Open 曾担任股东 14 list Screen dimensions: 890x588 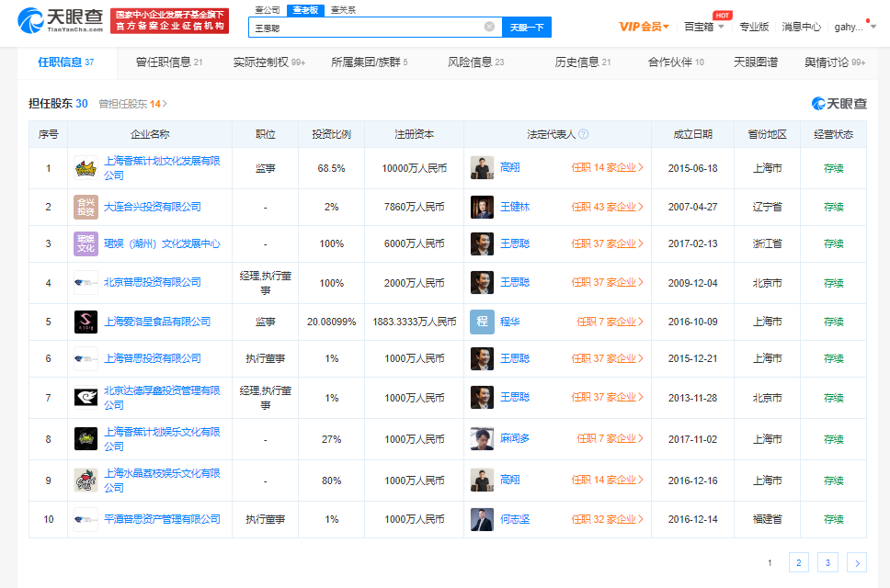coord(132,104)
